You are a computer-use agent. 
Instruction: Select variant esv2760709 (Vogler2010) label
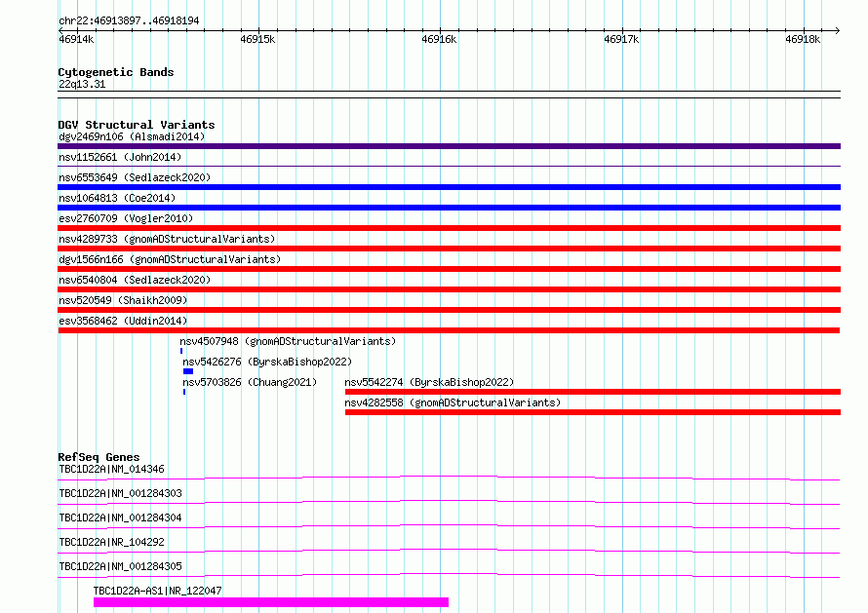[x=126, y=218]
